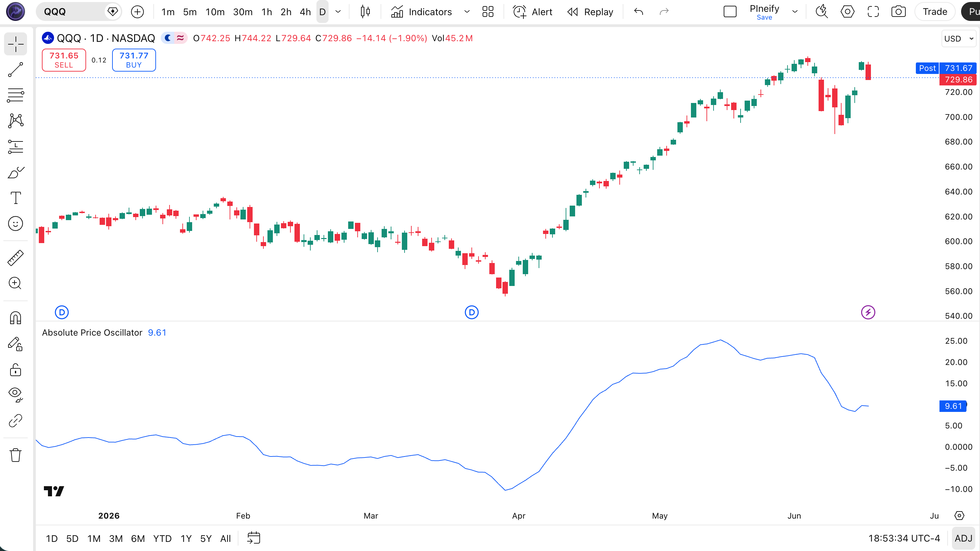Select the 5m timeframe
This screenshot has width=980, height=551.
coord(190,12)
